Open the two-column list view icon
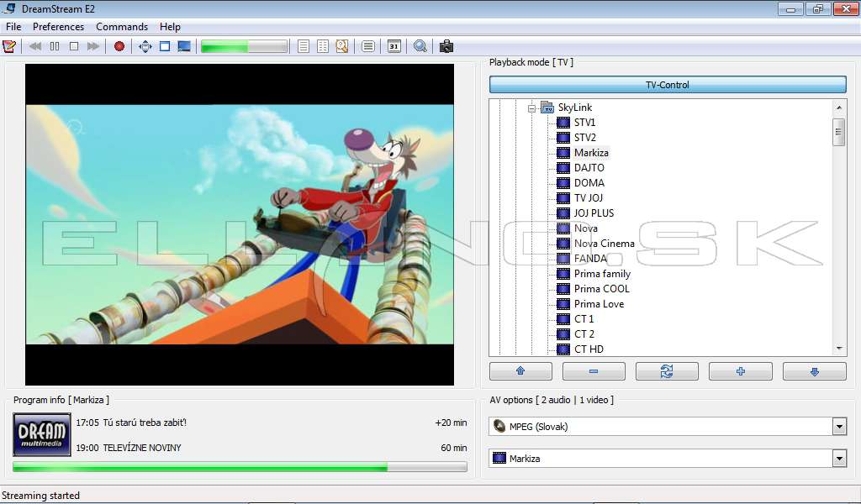861x504 pixels. coord(323,46)
